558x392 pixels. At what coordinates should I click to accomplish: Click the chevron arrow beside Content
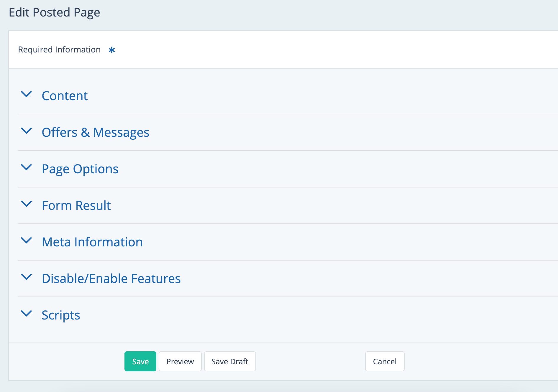point(27,94)
